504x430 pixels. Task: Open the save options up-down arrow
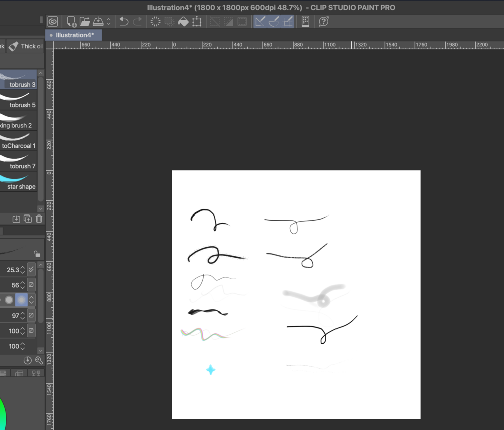109,21
